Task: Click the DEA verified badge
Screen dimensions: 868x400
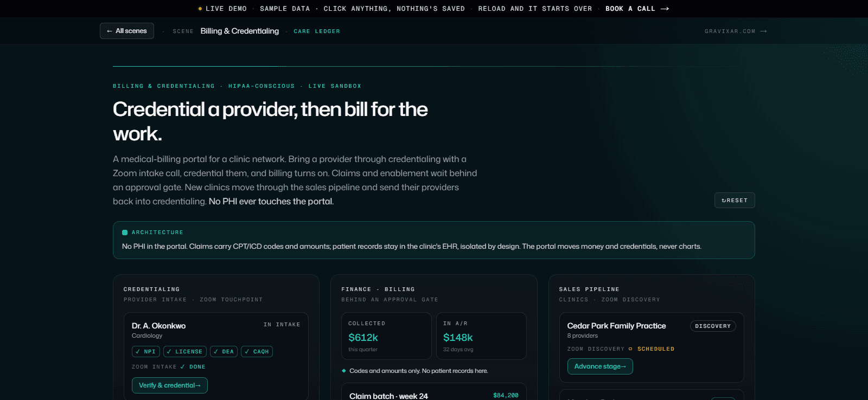Action: 224,352
